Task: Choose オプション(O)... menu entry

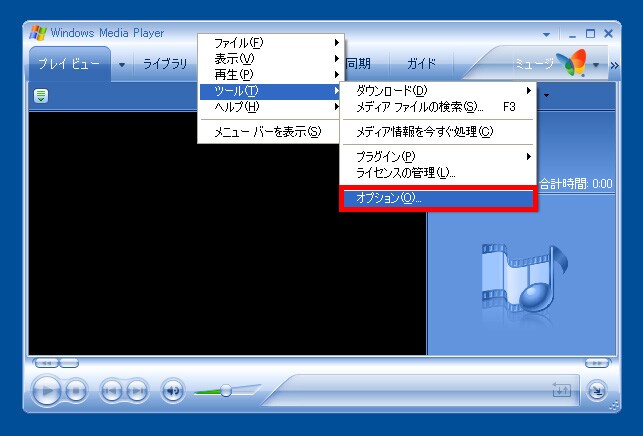Action: click(x=438, y=198)
